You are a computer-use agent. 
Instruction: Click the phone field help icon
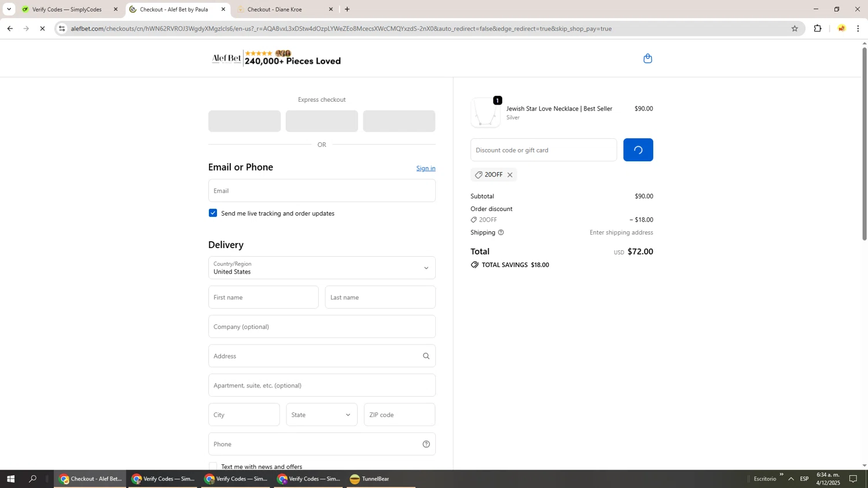426,444
